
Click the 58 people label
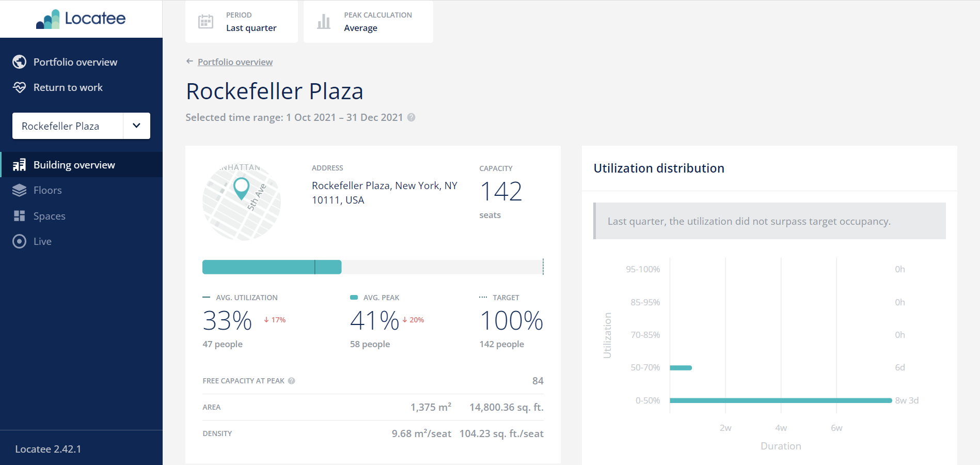click(370, 344)
